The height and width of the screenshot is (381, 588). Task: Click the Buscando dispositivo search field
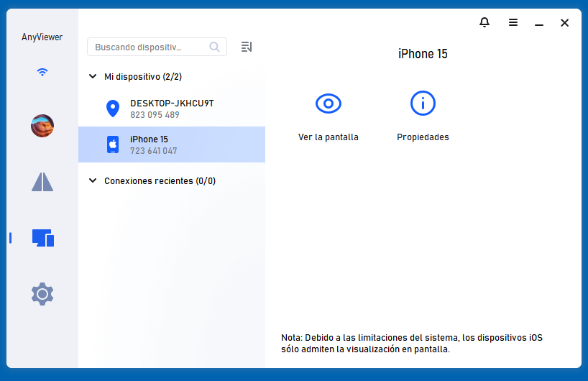coord(157,47)
